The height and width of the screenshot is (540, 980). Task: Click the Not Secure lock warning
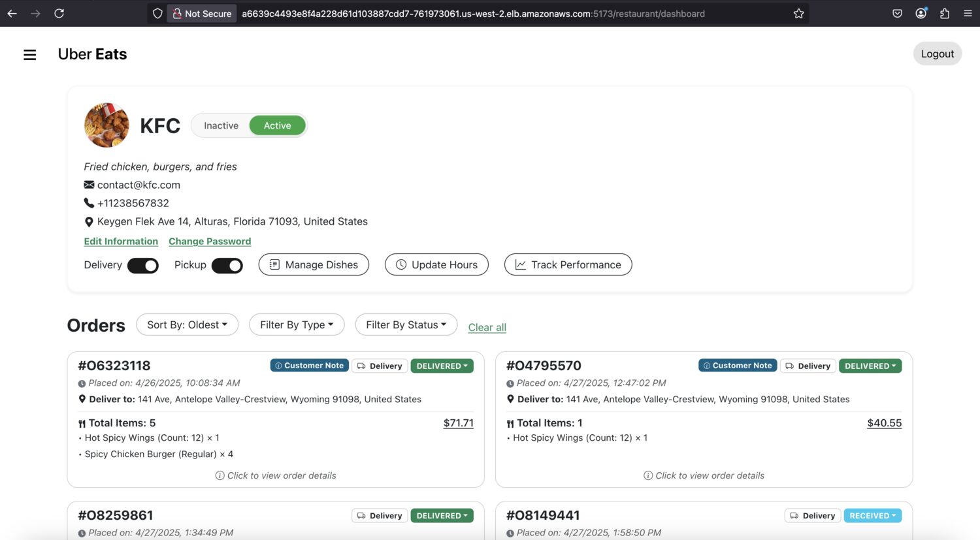pos(202,13)
